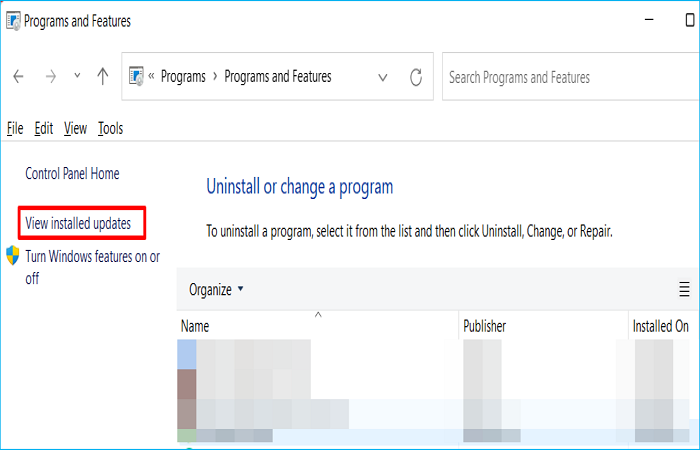
Task: Open the Tools menu
Action: coord(110,129)
